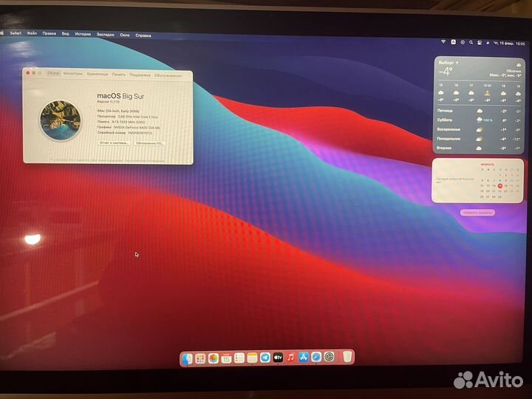532x399 pixels.
Task: Click Воскресенье forecast row in weather widget
Action: pyautogui.click(x=478, y=129)
